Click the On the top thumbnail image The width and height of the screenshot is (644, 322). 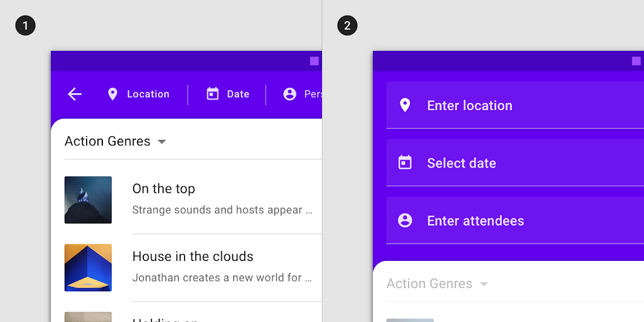tap(88, 200)
